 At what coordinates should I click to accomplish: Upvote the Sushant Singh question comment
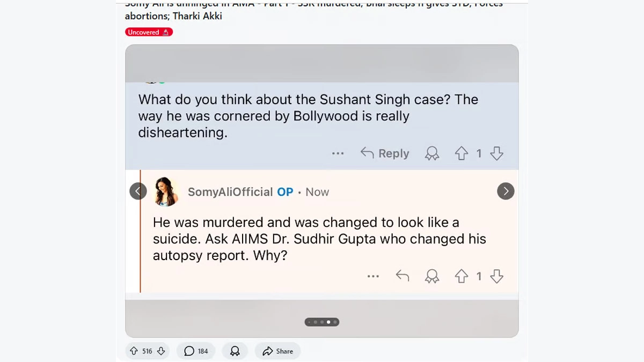click(x=462, y=154)
